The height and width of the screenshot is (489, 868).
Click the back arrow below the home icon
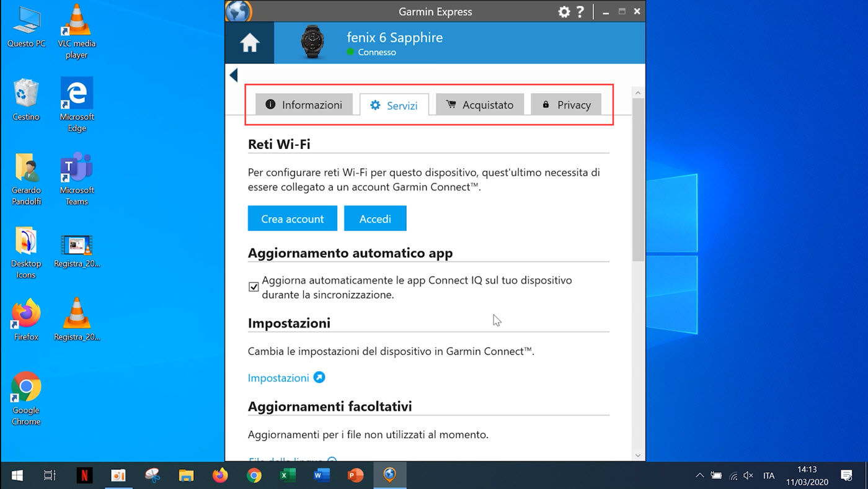point(234,75)
